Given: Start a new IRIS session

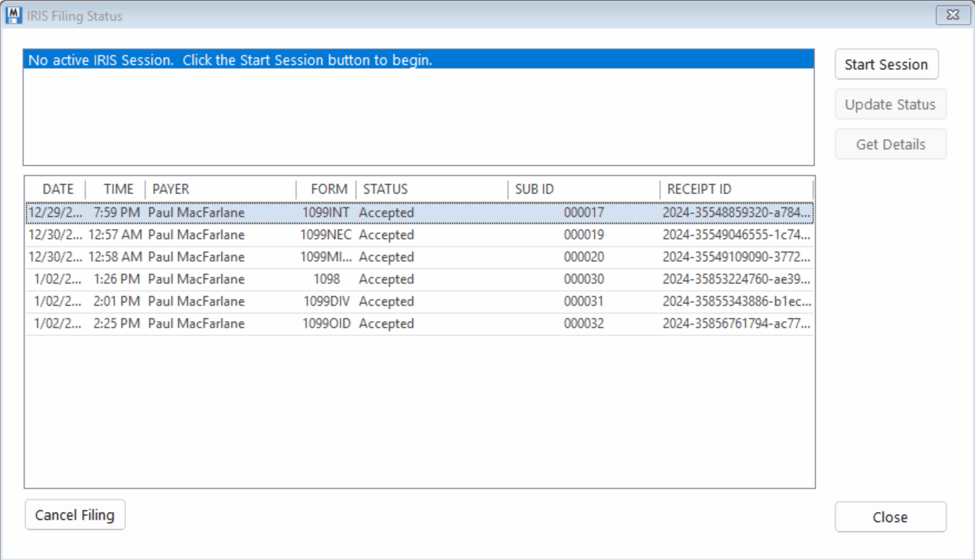Looking at the screenshot, I should tap(886, 64).
